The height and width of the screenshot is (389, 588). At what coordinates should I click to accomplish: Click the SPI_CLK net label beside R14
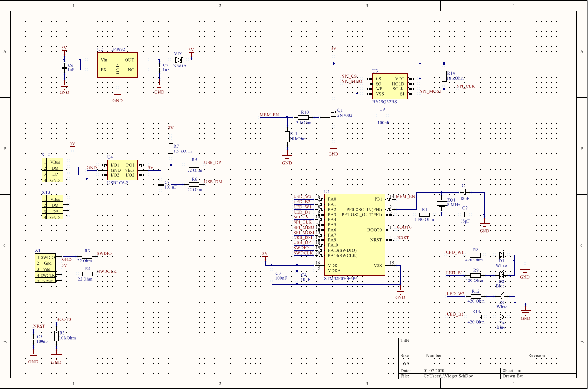466,86
